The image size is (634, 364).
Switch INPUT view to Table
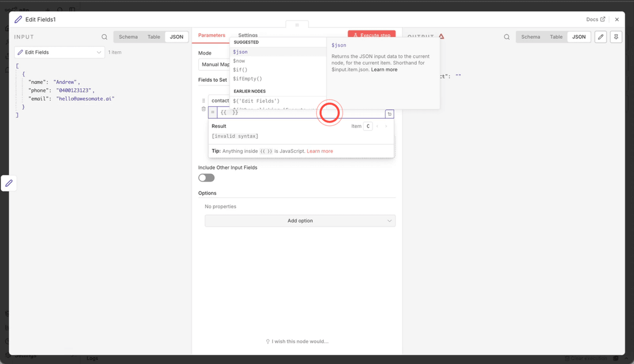coord(154,37)
